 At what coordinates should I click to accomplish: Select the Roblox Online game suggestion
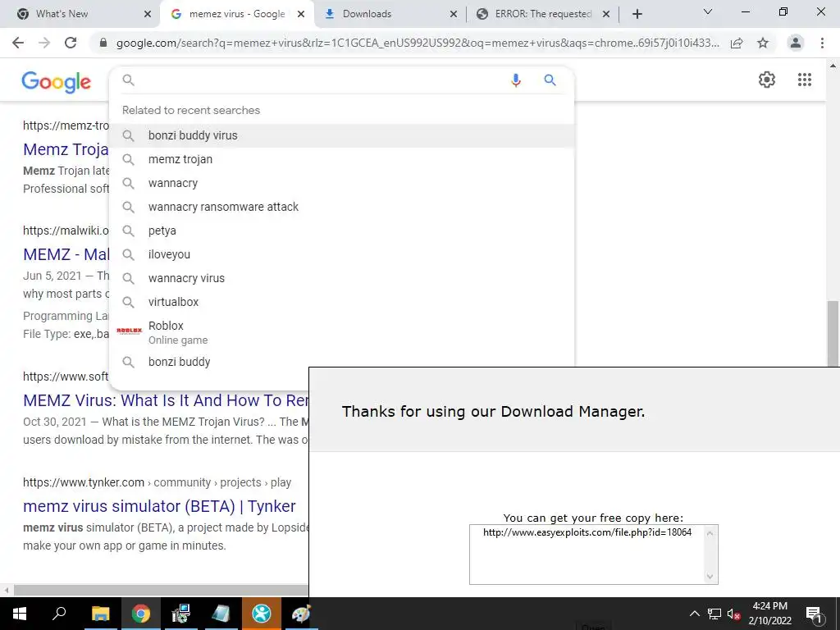click(342, 332)
